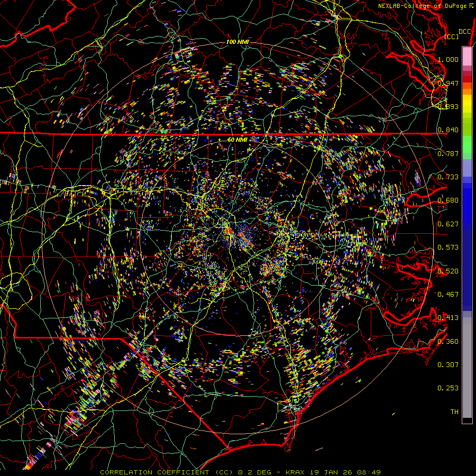The image size is (476, 476).
Task: Click the DCC label above the scale
Action: point(464,32)
